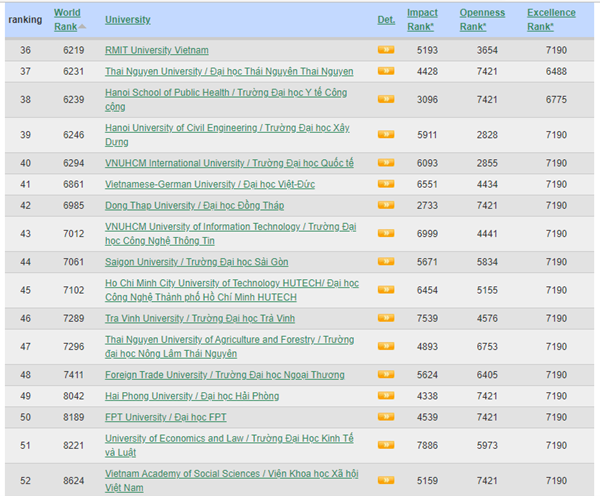Select world rank value 6219

click(73, 50)
